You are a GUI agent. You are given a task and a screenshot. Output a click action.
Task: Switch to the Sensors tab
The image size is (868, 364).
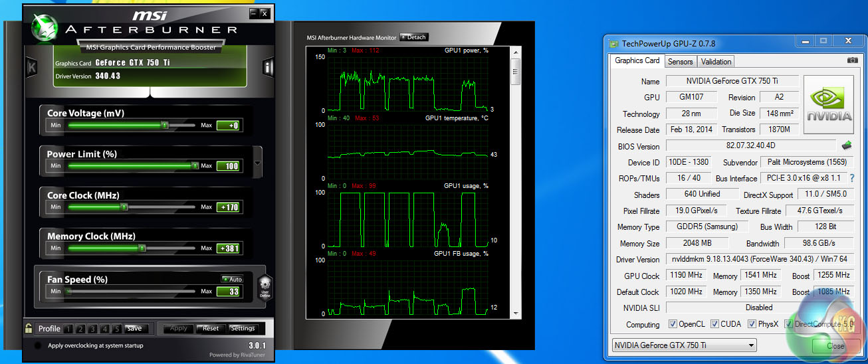pyautogui.click(x=680, y=62)
